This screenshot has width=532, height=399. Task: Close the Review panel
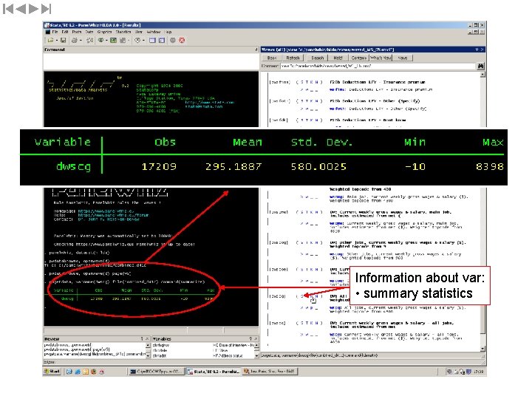147,338
